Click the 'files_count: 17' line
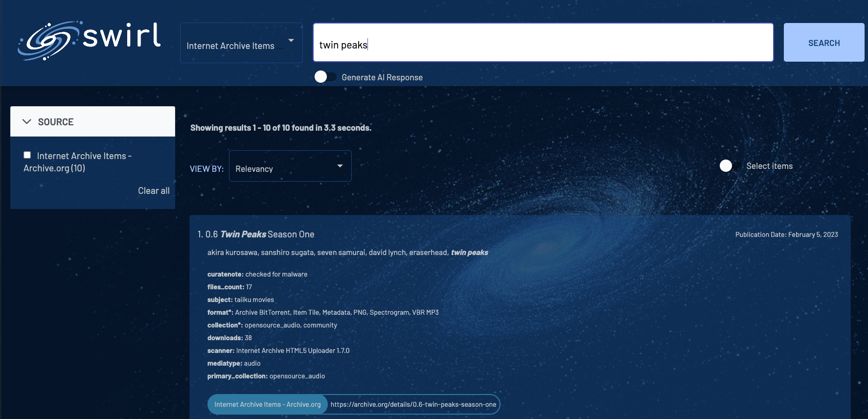This screenshot has height=419, width=868. (x=230, y=287)
